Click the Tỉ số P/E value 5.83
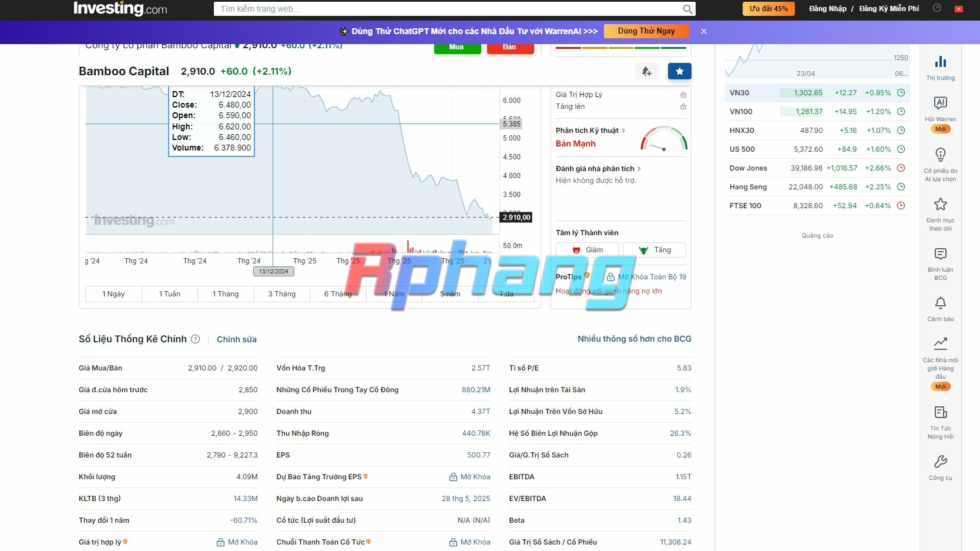The image size is (980, 551). pyautogui.click(x=684, y=368)
